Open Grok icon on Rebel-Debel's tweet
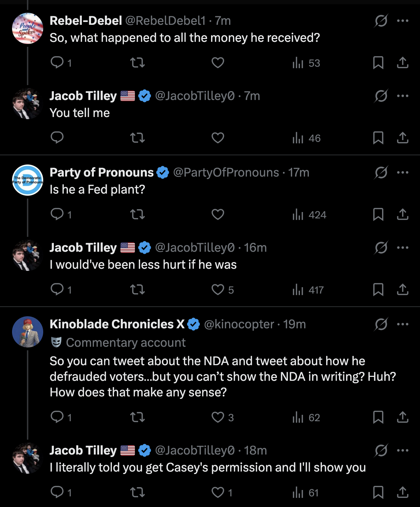The height and width of the screenshot is (507, 420). [x=381, y=21]
